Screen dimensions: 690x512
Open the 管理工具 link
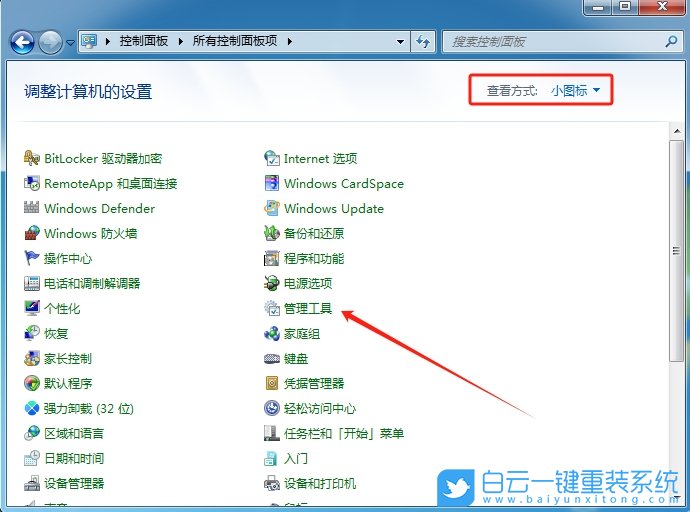[x=308, y=308]
